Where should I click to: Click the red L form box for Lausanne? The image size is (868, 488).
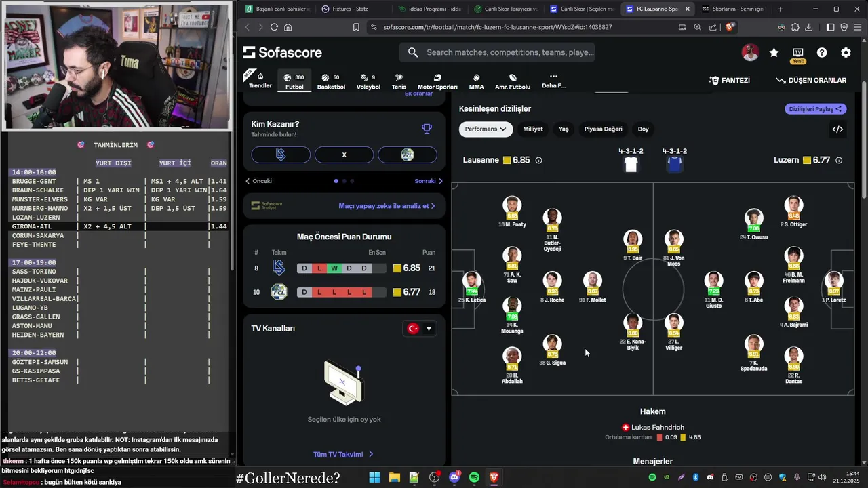tap(319, 268)
